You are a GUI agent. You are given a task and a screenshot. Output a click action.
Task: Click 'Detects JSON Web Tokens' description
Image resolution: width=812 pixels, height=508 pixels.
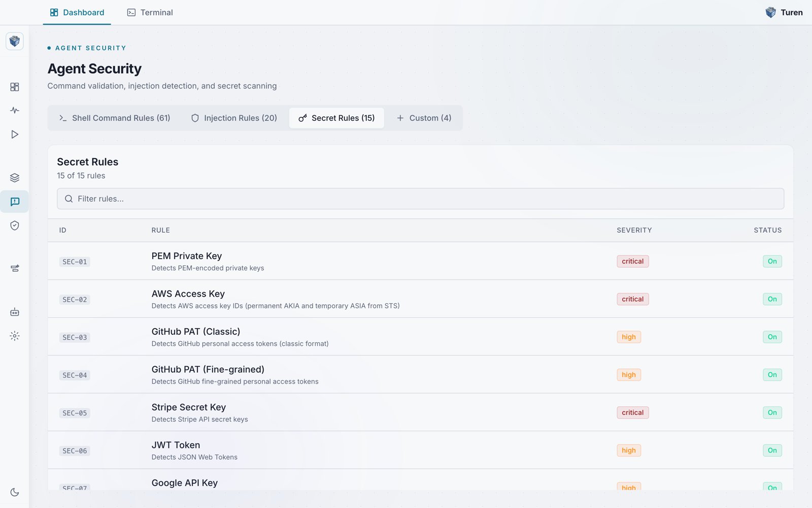click(x=194, y=457)
